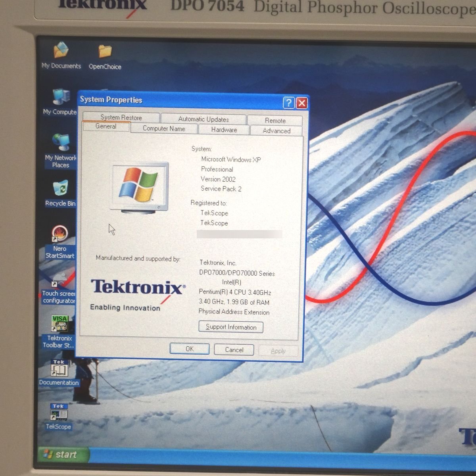Screen dimensions: 476x476
Task: Click the Cancel button
Action: pos(234,349)
